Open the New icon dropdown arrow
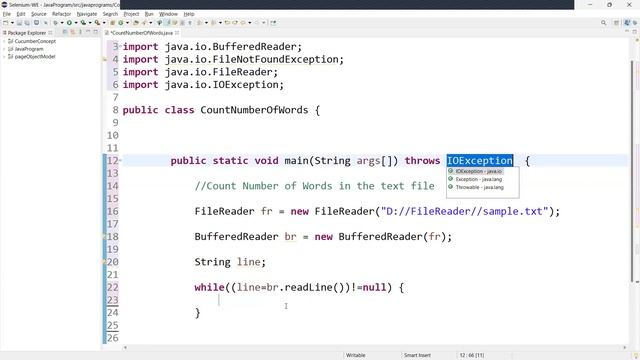Viewport: 640px width, 360px height. 12,23
